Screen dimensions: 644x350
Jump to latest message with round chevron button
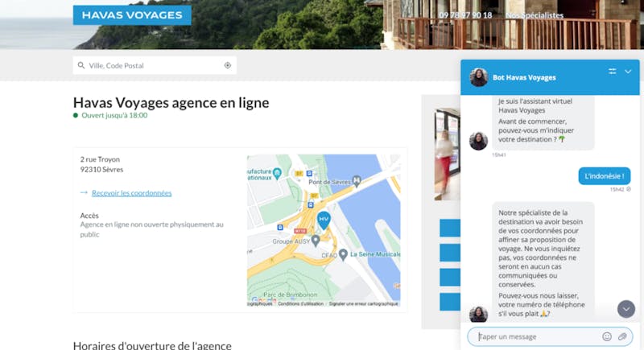point(626,309)
